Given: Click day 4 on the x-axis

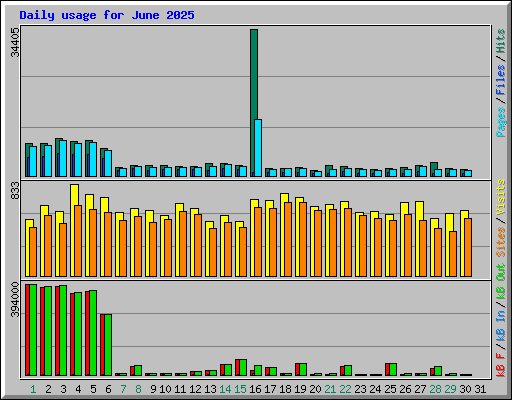Looking at the screenshot, I should (x=78, y=389).
